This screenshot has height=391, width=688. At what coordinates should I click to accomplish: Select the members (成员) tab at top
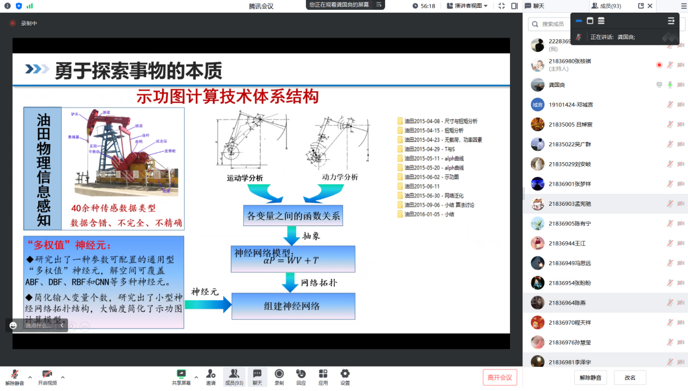[x=606, y=6]
